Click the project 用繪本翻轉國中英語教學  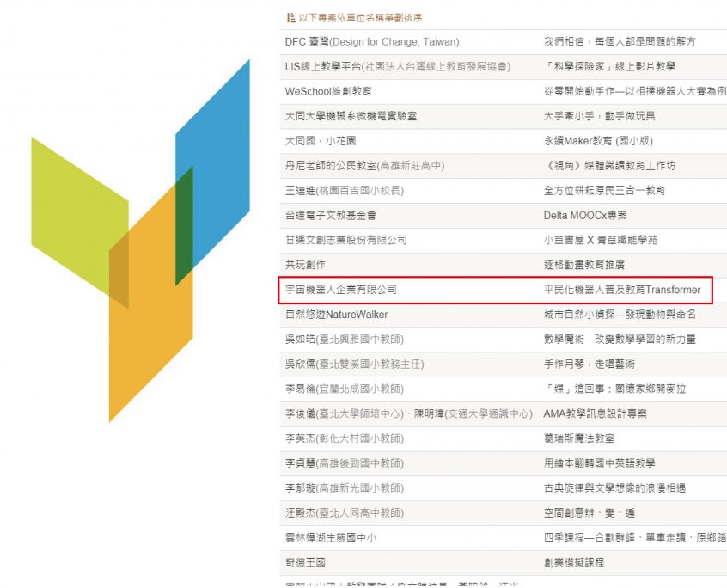(x=599, y=463)
